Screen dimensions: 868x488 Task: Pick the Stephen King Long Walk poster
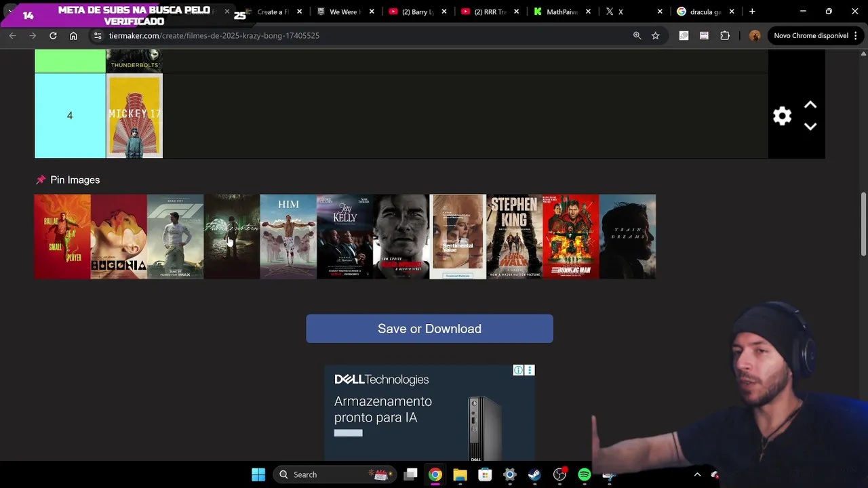pos(514,237)
